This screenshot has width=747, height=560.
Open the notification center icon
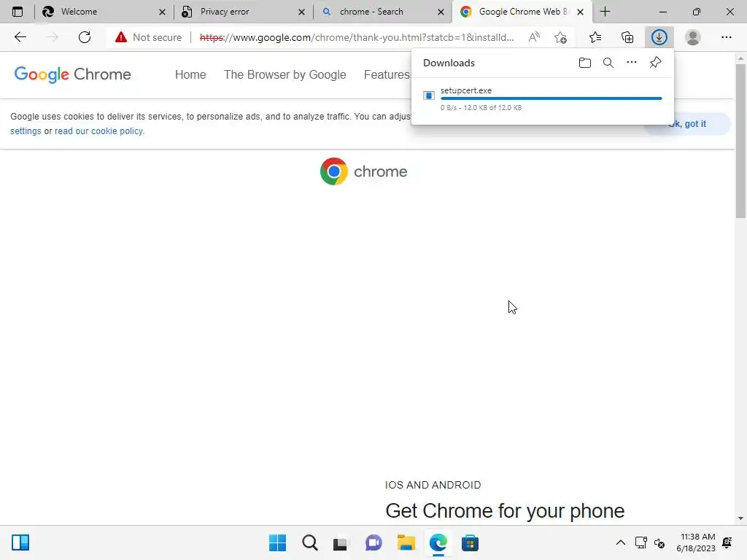click(x=727, y=542)
